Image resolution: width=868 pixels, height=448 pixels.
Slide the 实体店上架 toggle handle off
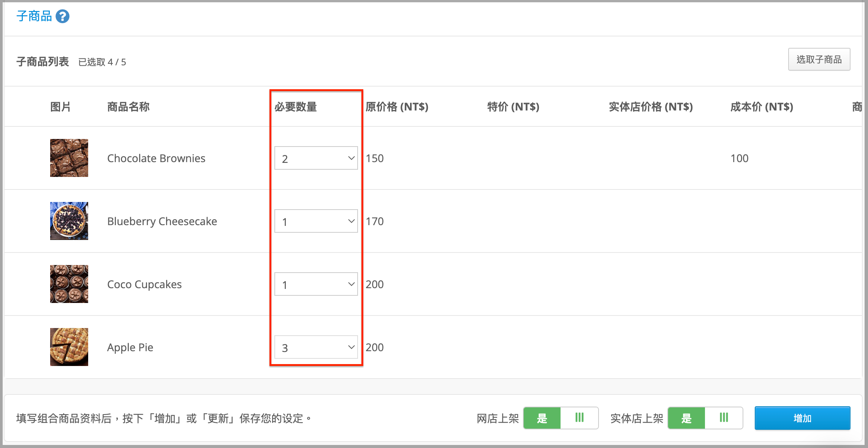pyautogui.click(x=724, y=418)
